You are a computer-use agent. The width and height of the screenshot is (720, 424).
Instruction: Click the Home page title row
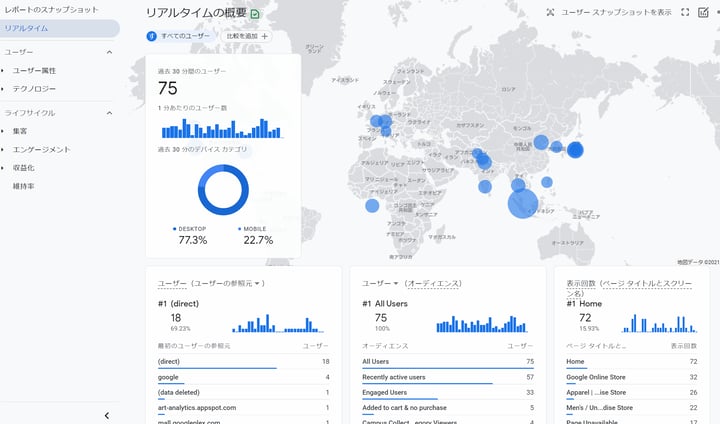631,362
